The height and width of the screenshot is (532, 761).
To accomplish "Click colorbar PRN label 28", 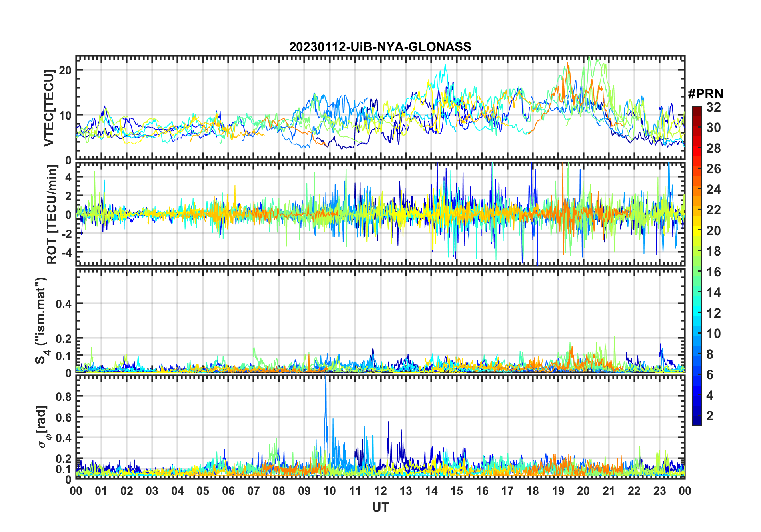I will pos(713,148).
